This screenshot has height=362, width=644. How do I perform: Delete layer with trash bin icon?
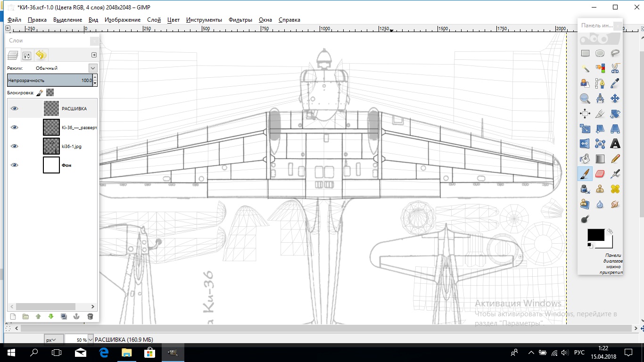(90, 316)
